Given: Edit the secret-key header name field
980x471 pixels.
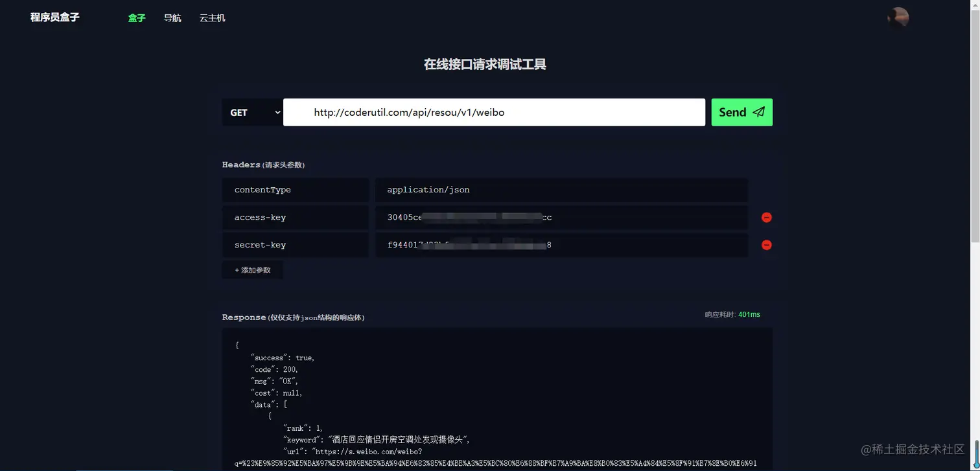Looking at the screenshot, I should [x=296, y=245].
